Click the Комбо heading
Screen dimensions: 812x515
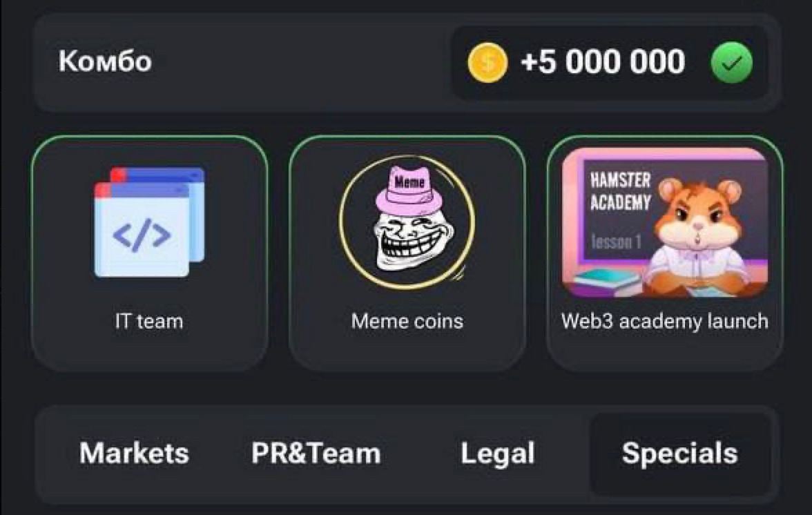[105, 61]
